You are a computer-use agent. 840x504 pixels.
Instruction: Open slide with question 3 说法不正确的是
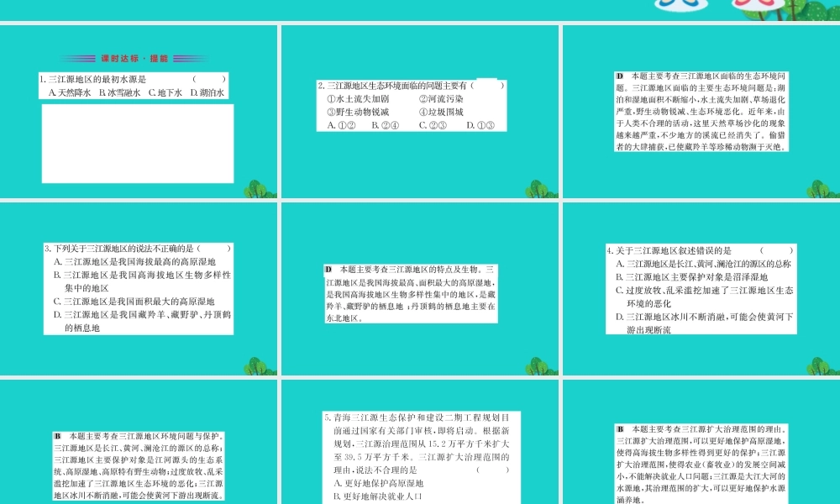[139, 289]
